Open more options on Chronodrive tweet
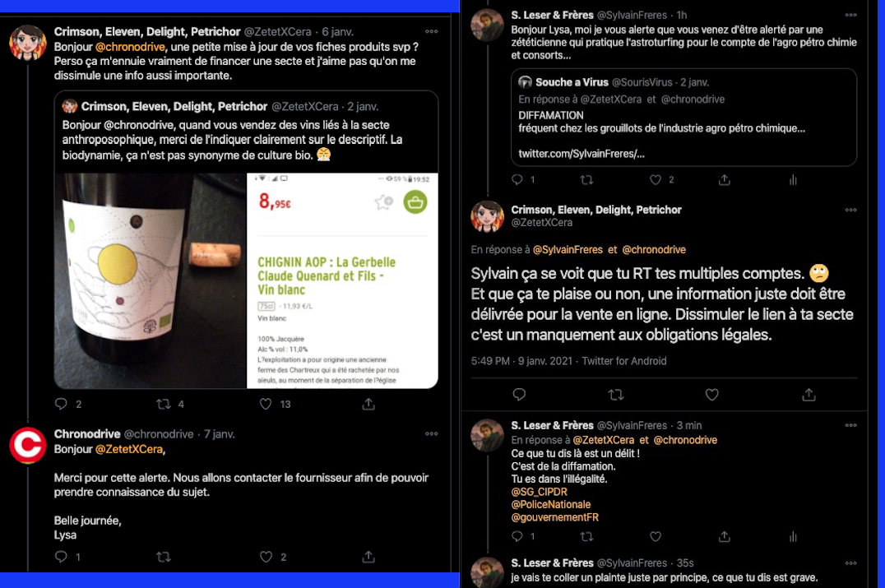Image resolution: width=885 pixels, height=588 pixels. [431, 434]
